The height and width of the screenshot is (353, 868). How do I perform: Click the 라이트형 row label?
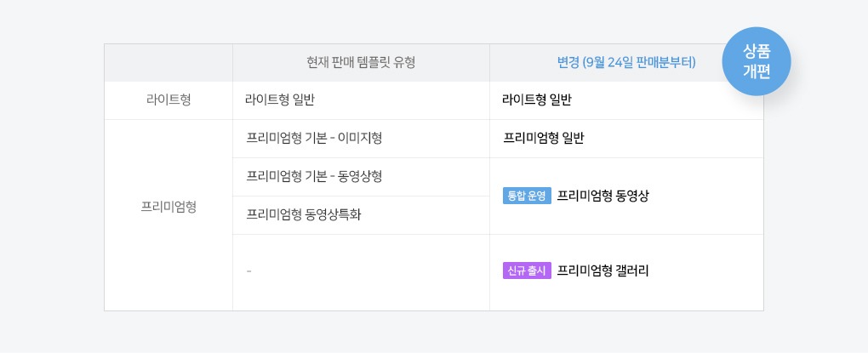coord(168,100)
